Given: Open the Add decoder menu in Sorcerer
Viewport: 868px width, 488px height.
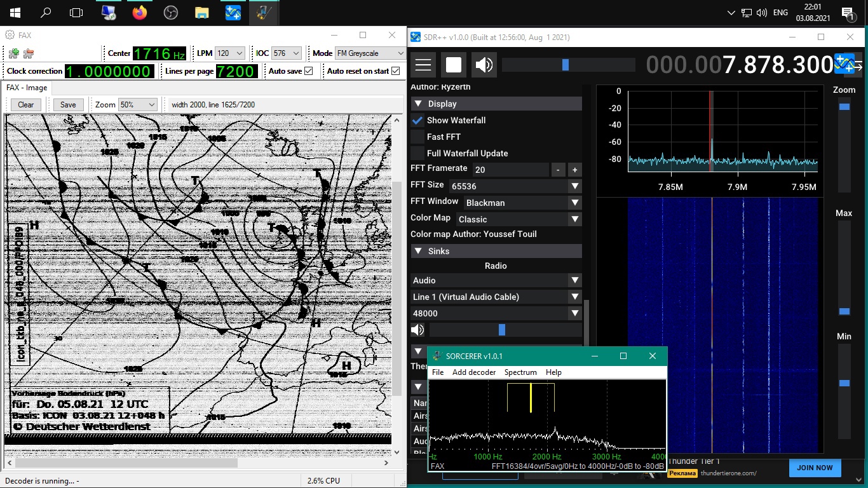Looking at the screenshot, I should coord(473,372).
